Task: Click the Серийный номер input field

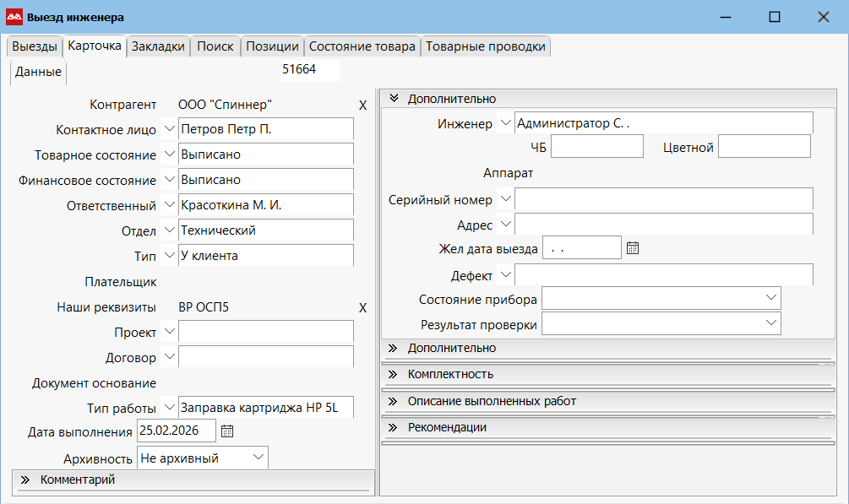Action: pos(663,199)
